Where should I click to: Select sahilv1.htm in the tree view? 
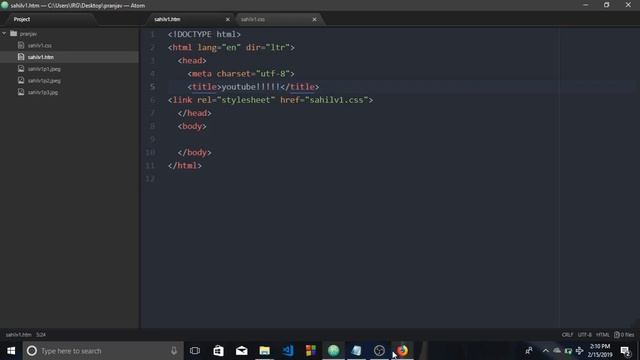point(41,57)
